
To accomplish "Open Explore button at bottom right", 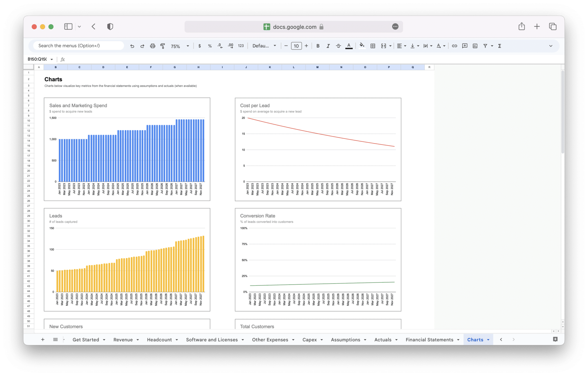I will click(x=555, y=339).
